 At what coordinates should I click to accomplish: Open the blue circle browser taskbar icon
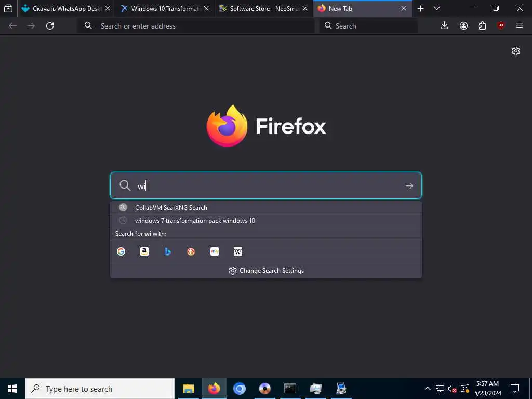coord(239,389)
